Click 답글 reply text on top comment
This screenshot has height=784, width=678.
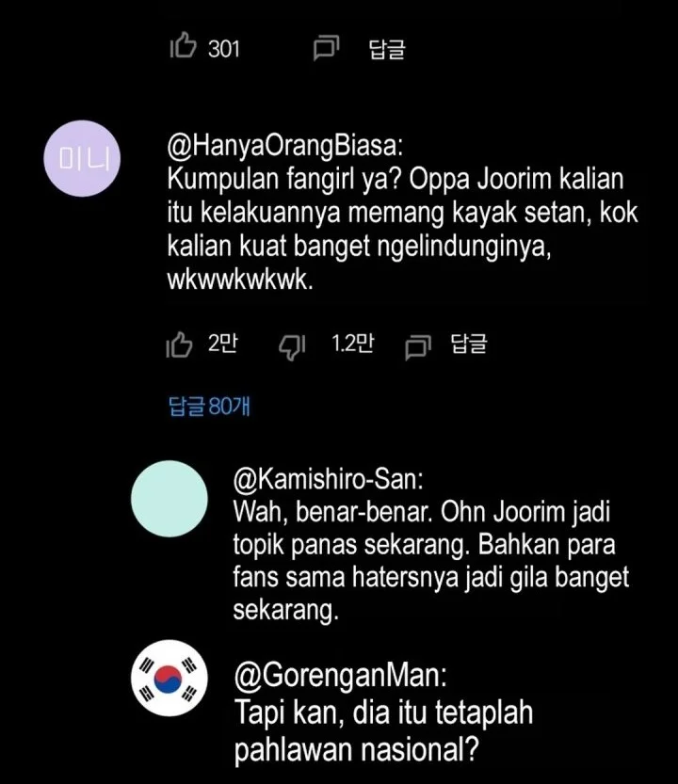(x=387, y=49)
